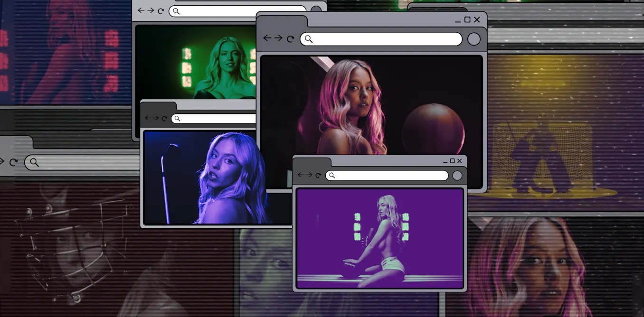Click back arrow in blue-lit microphone window
The height and width of the screenshot is (317, 644).
tap(148, 118)
